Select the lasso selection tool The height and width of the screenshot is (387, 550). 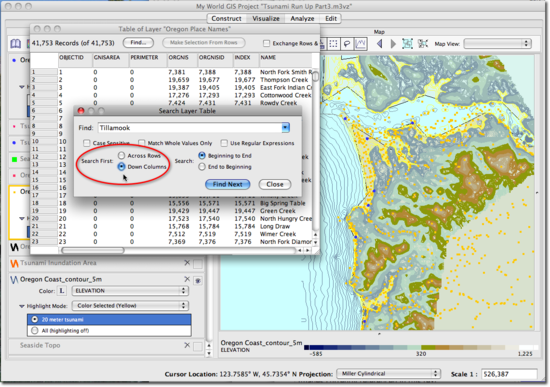tap(347, 44)
